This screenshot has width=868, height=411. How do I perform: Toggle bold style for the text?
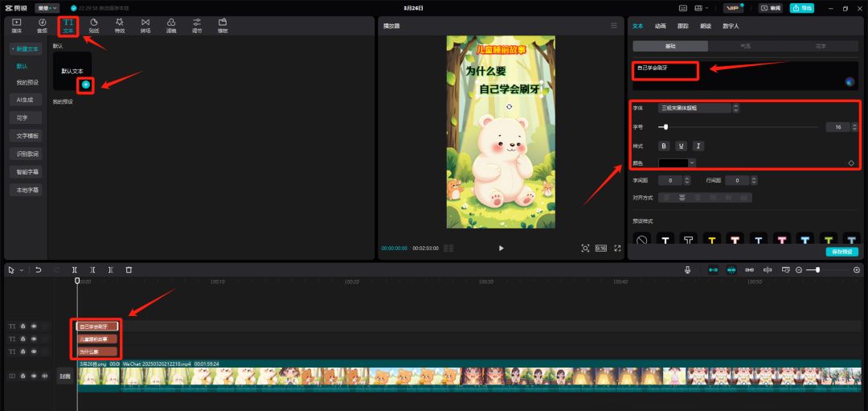[x=664, y=146]
